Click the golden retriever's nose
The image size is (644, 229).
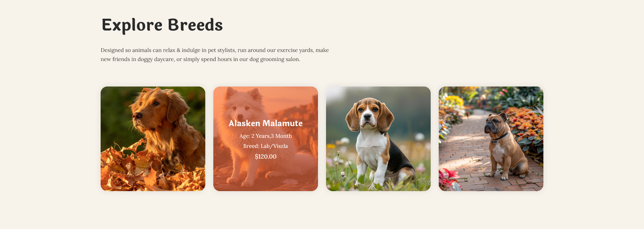(x=136, y=116)
